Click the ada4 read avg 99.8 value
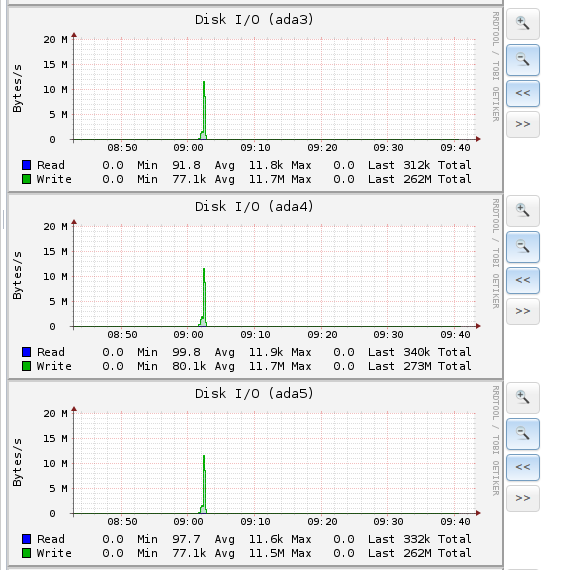This screenshot has width=562, height=570. coord(186,352)
